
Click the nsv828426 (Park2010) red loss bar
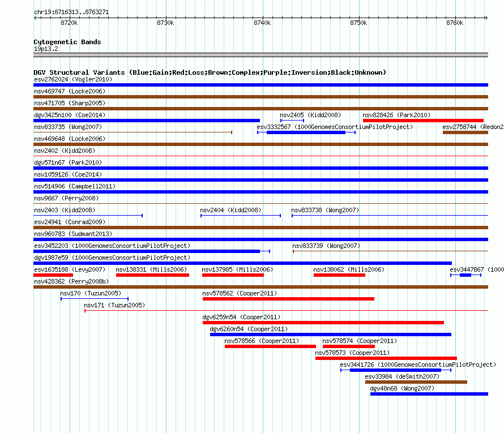(x=423, y=121)
